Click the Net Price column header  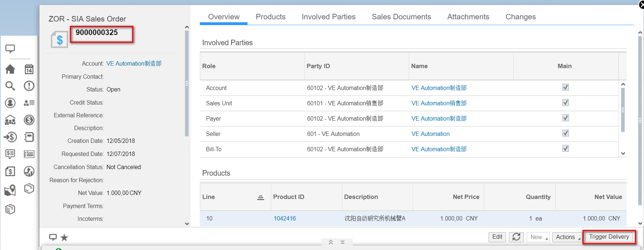[x=448, y=197]
